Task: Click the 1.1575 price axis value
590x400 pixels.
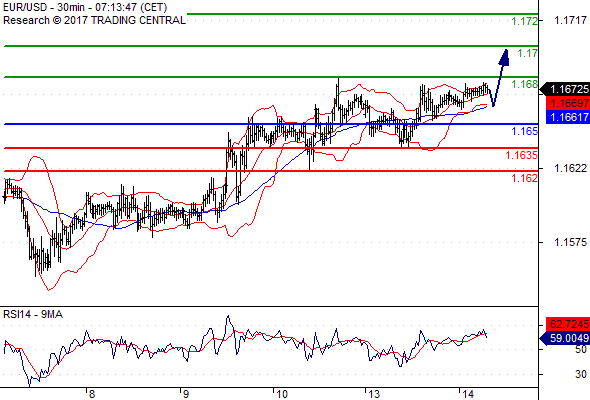Action: click(x=570, y=242)
